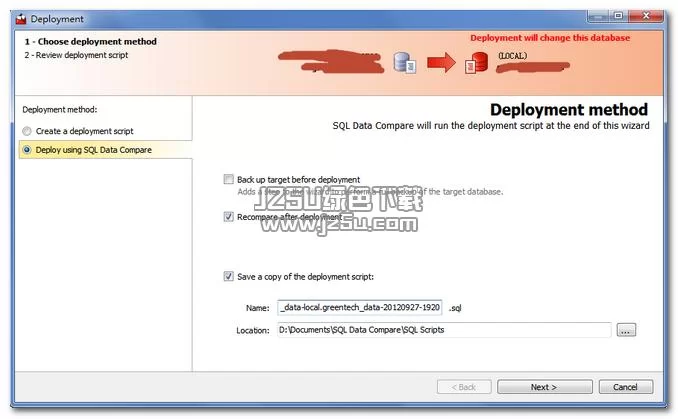Uncheck 'Recompare after deployment'
The height and width of the screenshot is (419, 678).
tap(229, 216)
